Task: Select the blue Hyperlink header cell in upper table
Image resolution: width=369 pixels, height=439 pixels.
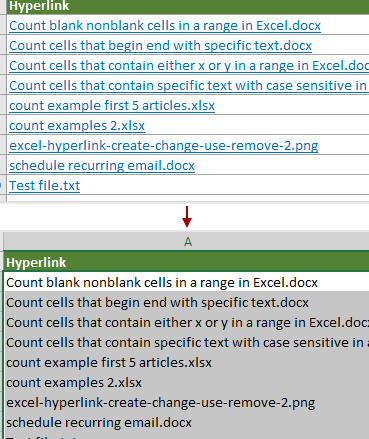Action: 188,6
